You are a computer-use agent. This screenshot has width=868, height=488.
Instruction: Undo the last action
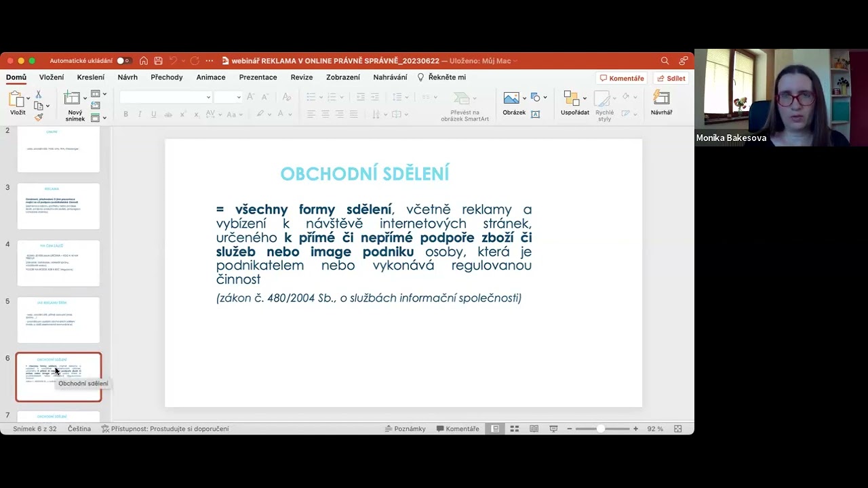coord(173,61)
